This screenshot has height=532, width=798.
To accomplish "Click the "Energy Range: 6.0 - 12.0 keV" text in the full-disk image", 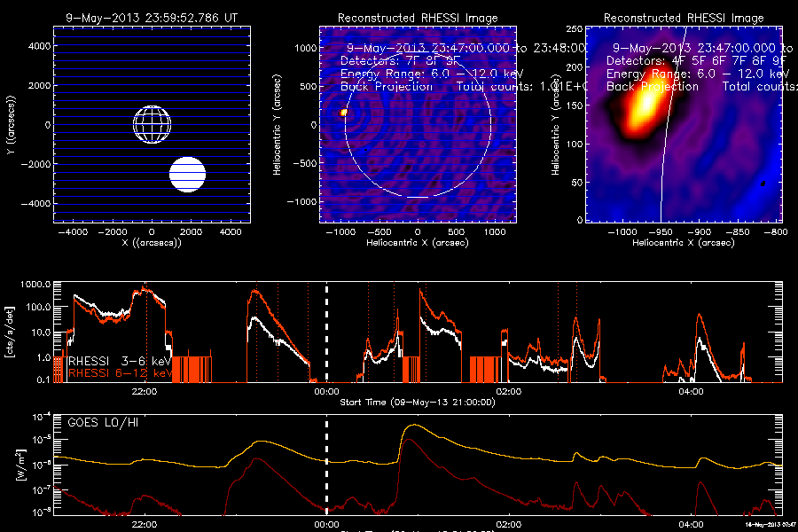I will 432,74.
